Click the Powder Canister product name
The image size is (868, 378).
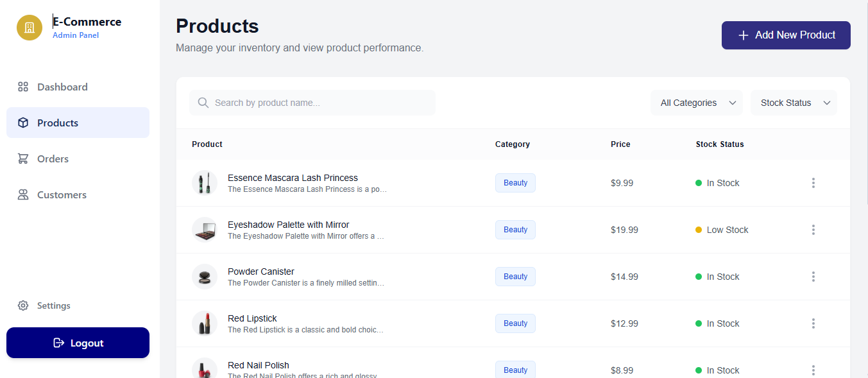[x=261, y=271]
